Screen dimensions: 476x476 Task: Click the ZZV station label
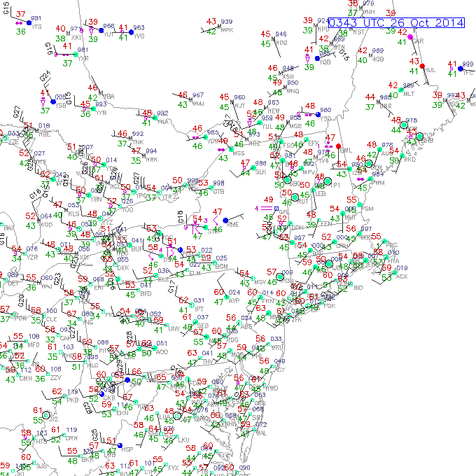point(55,377)
